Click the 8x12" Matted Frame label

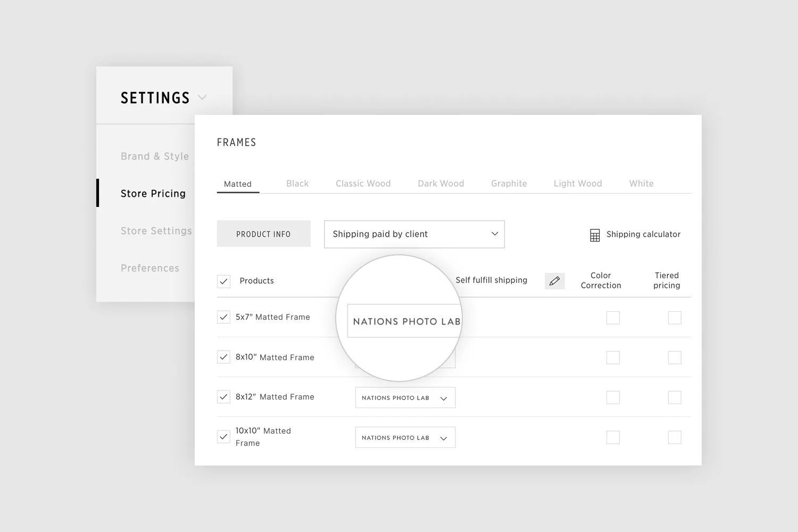275,397
